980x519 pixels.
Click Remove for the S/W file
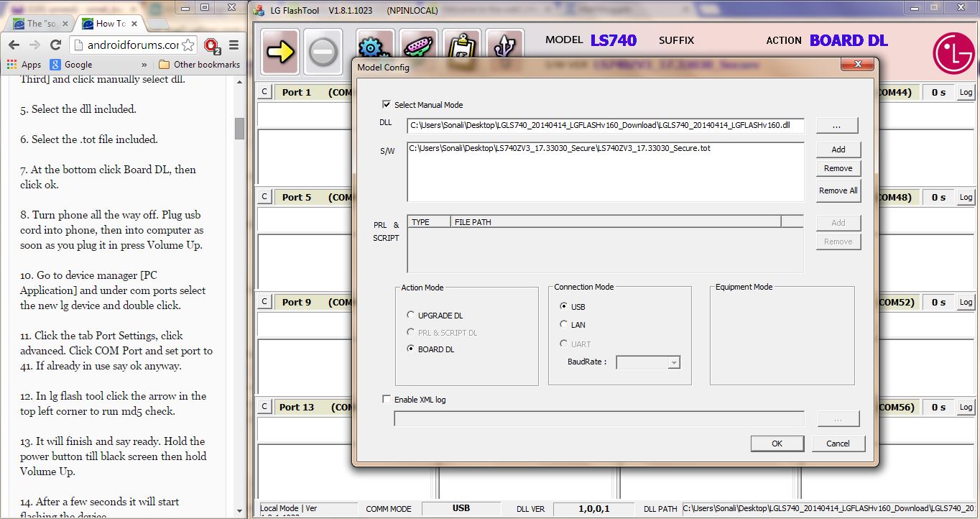pos(838,168)
